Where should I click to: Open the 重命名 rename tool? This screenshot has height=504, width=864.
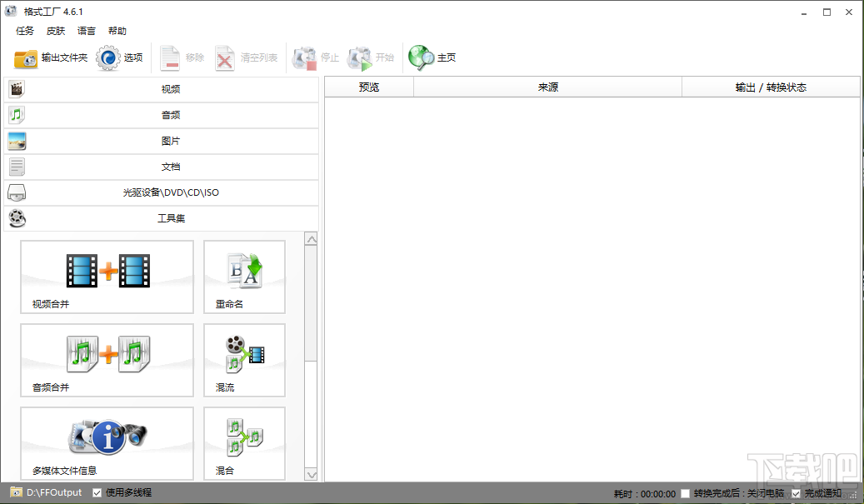pyautogui.click(x=244, y=277)
